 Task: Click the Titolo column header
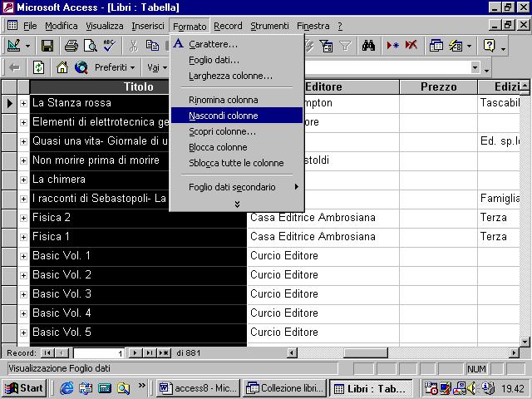[139, 86]
